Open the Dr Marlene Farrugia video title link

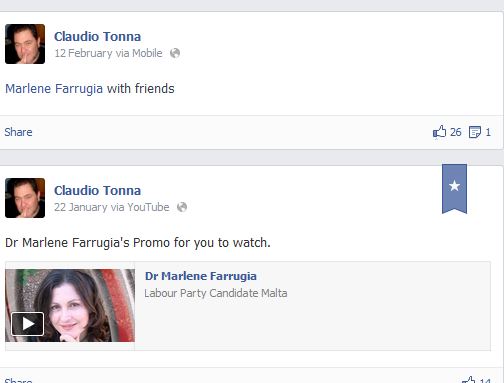(x=201, y=276)
